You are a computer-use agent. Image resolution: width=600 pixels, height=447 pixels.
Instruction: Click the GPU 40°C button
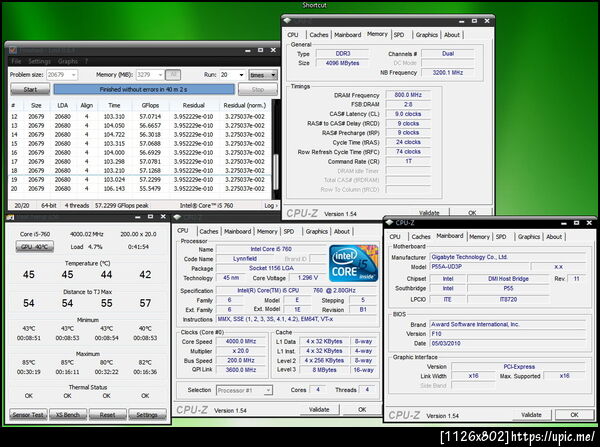tap(34, 247)
